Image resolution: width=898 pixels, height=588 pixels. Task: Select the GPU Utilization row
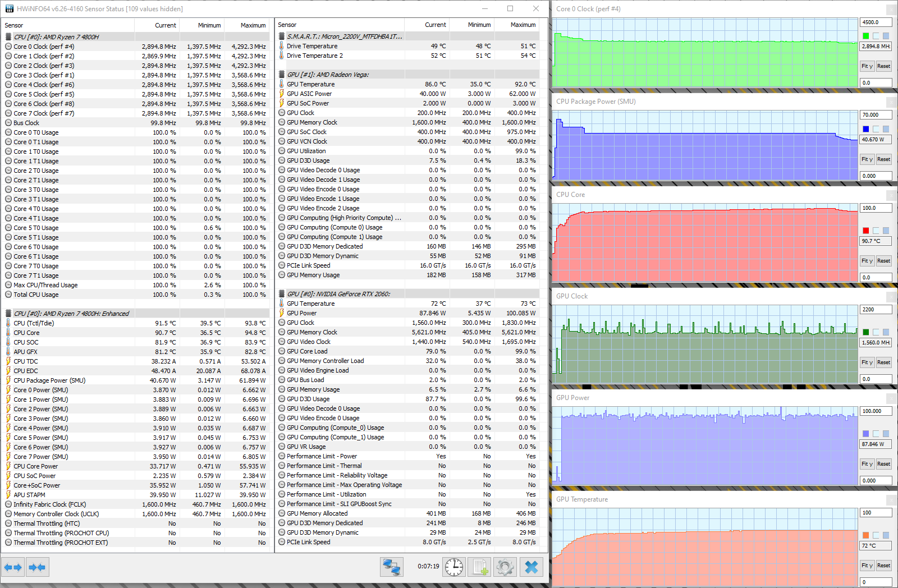408,151
